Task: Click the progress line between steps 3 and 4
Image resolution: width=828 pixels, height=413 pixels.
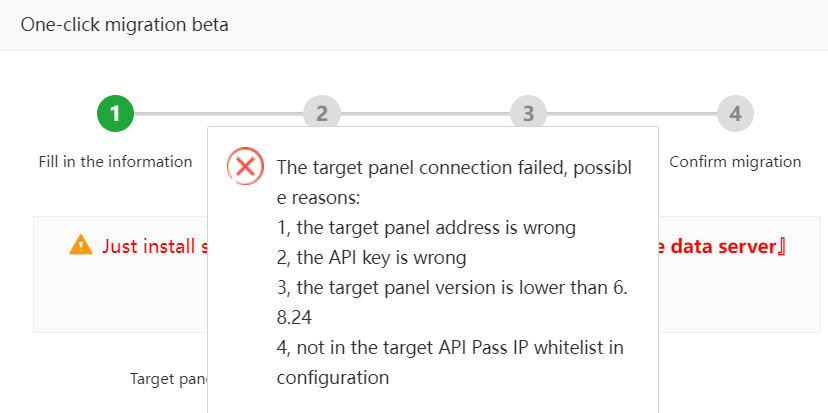Action: (x=631, y=114)
